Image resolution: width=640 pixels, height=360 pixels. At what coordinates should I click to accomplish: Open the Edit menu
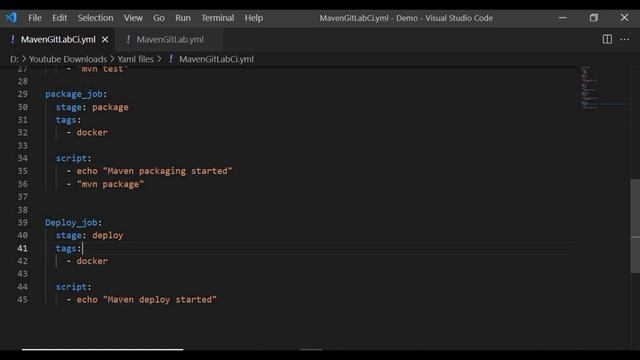pyautogui.click(x=59, y=18)
